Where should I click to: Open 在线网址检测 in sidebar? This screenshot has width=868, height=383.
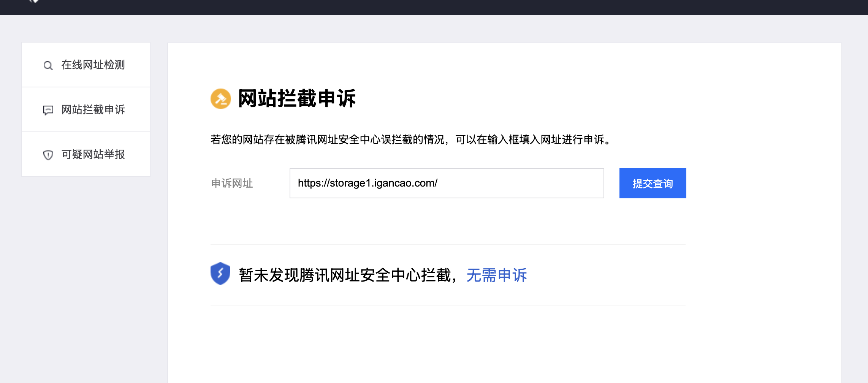click(x=86, y=65)
